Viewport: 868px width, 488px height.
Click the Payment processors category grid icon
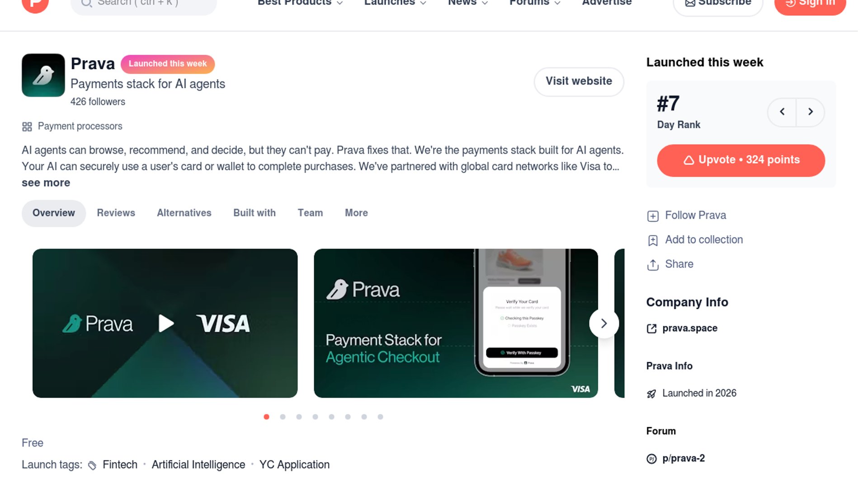[27, 127]
